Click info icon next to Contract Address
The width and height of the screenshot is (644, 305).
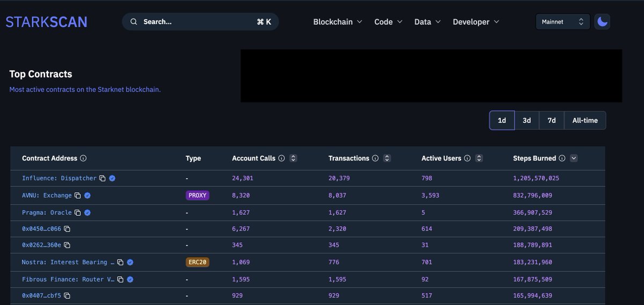(83, 158)
